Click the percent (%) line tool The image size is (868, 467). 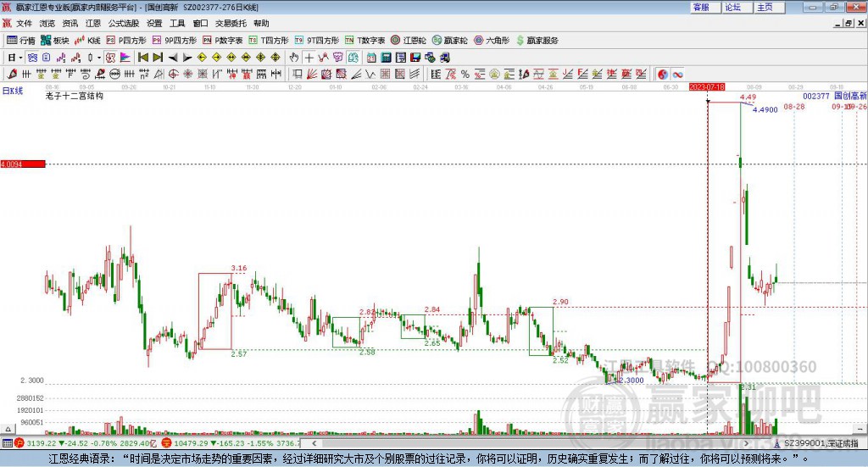[465, 75]
